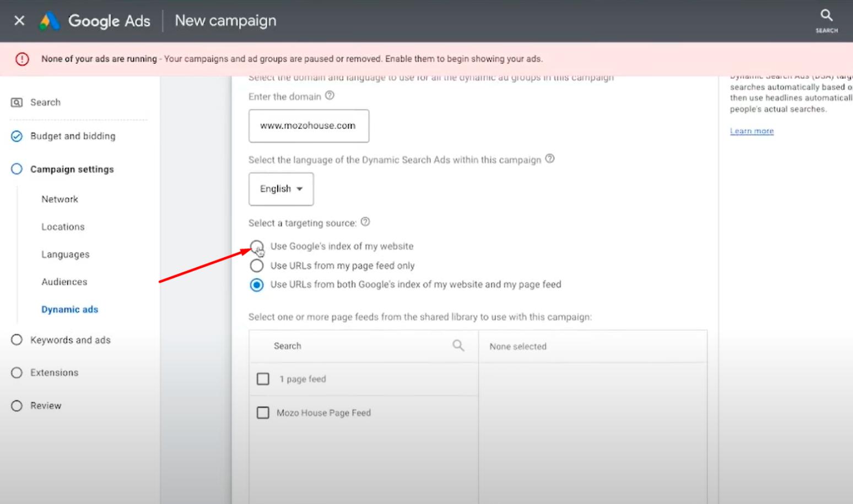The width and height of the screenshot is (853, 504).
Task: Click the Google Ads logo icon
Action: [49, 21]
